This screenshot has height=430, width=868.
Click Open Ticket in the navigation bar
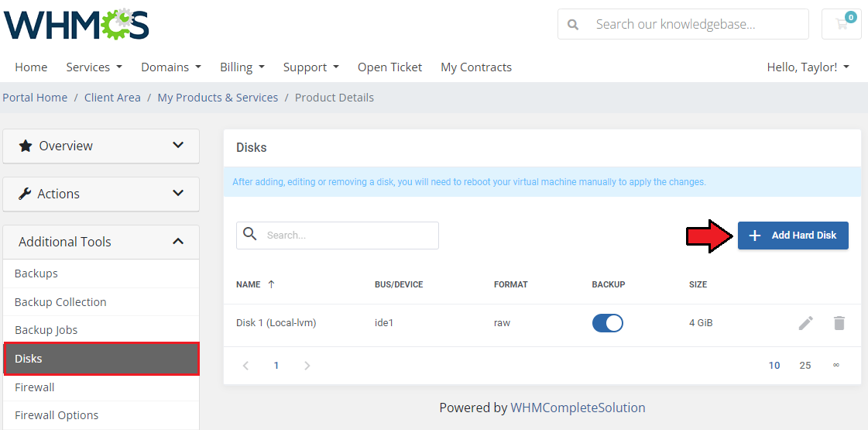tap(389, 67)
